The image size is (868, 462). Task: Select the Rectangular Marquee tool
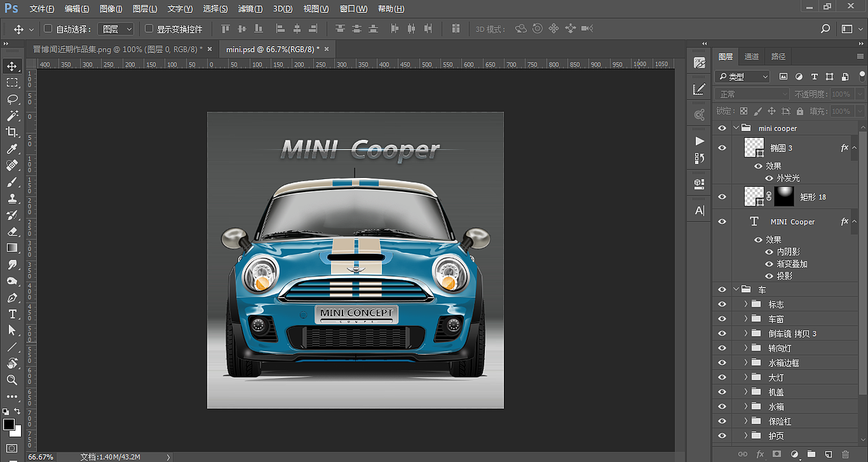click(12, 83)
